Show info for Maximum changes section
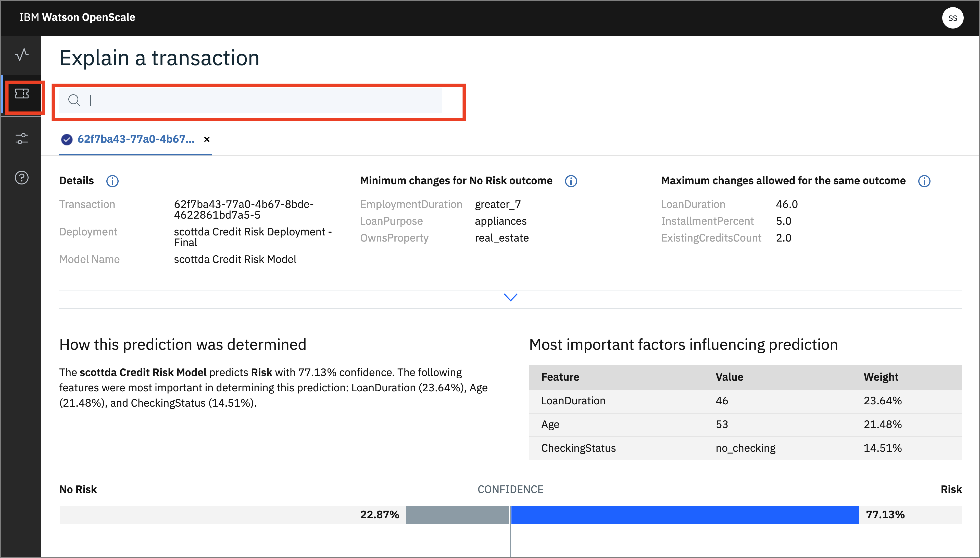This screenshot has width=980, height=558. point(924,181)
